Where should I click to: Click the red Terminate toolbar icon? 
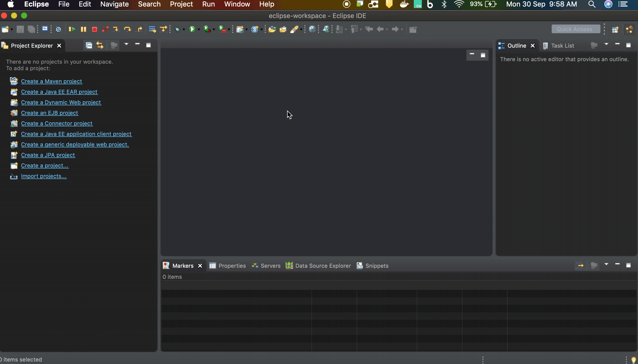[94, 29]
